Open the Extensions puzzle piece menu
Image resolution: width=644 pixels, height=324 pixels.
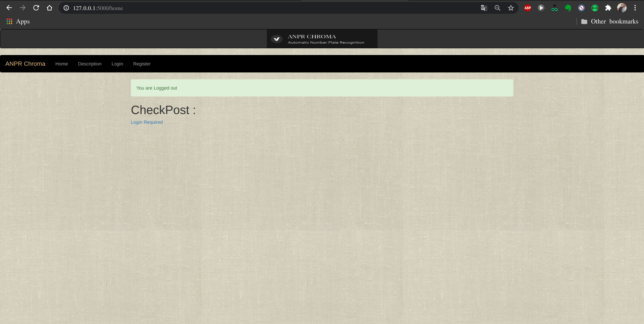tap(608, 8)
